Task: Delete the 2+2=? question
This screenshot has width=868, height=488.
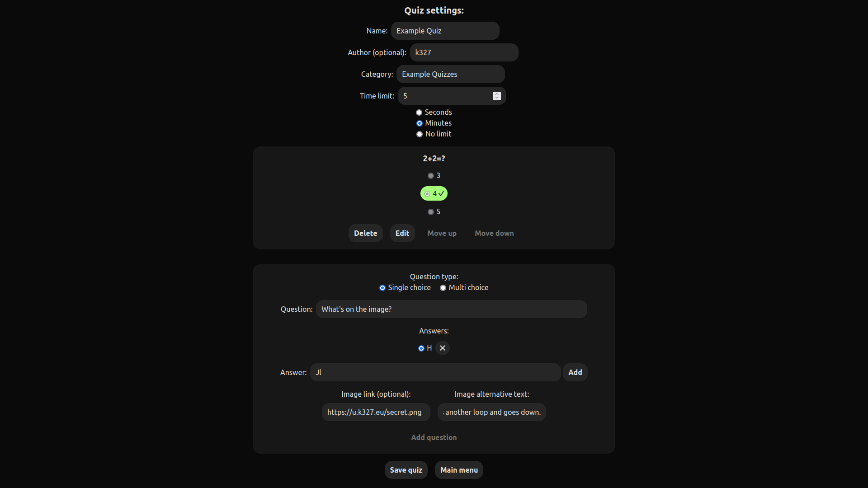Action: 365,233
